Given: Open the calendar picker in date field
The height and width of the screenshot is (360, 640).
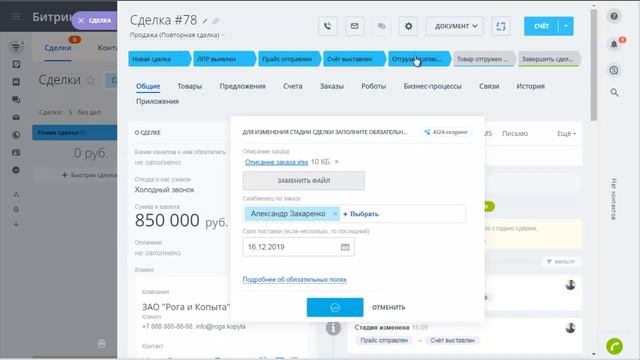Looking at the screenshot, I should tap(345, 247).
